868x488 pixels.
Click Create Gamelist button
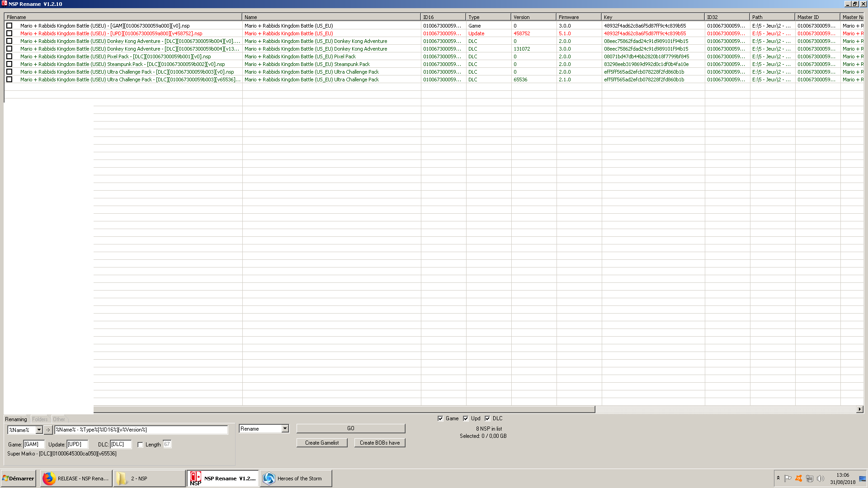[x=321, y=443]
